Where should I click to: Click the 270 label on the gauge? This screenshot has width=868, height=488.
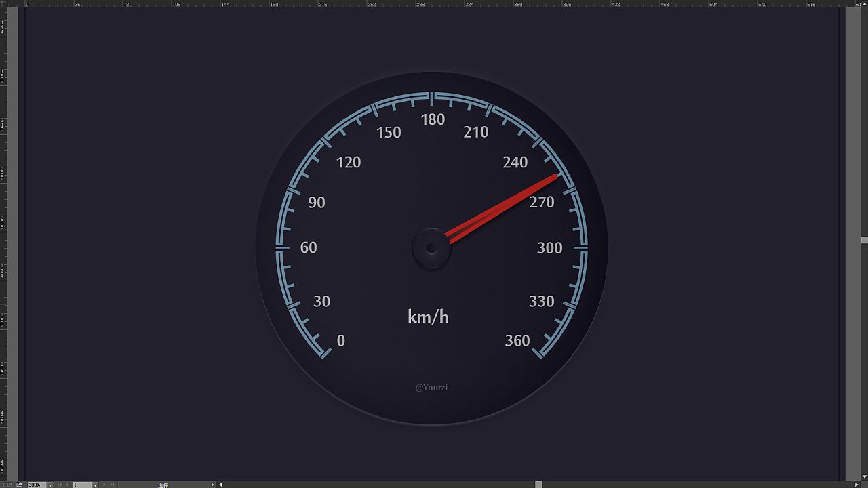pyautogui.click(x=542, y=202)
